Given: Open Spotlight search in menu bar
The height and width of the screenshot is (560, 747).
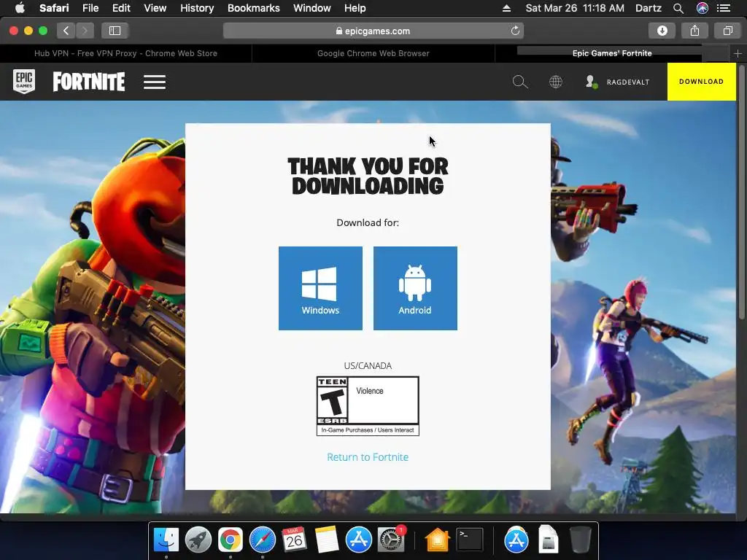Looking at the screenshot, I should [678, 8].
